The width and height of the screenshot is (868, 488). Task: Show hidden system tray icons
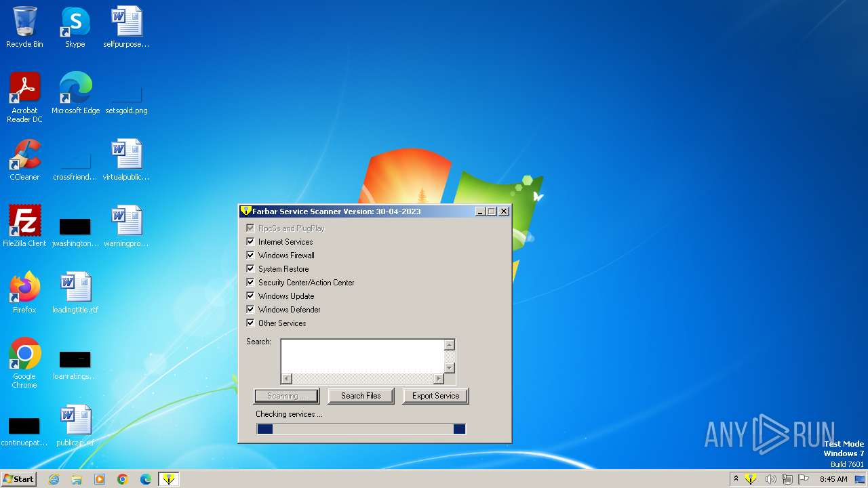coord(736,479)
